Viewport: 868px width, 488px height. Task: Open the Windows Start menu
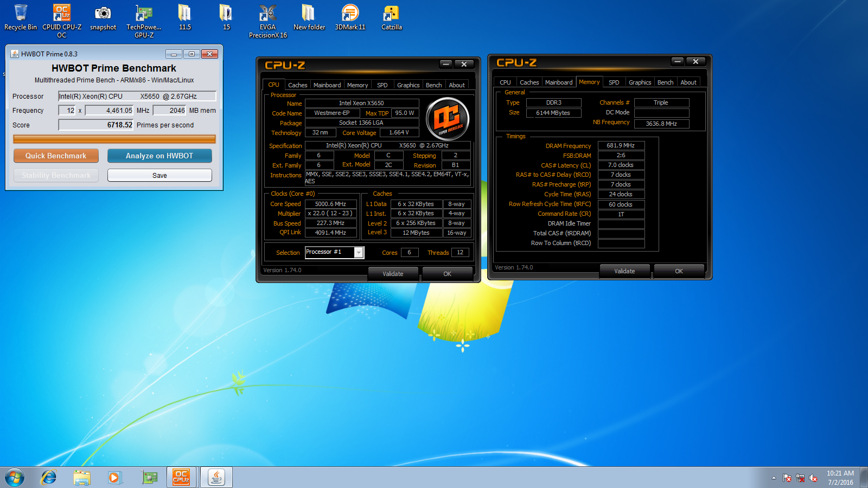[x=15, y=478]
